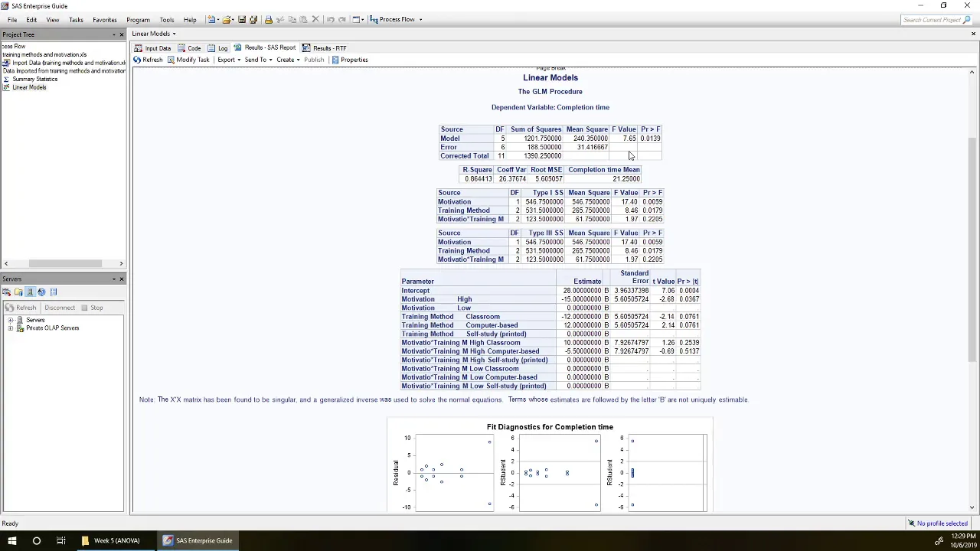
Task: Click the Save All toolbar icon
Action: pyautogui.click(x=253, y=19)
